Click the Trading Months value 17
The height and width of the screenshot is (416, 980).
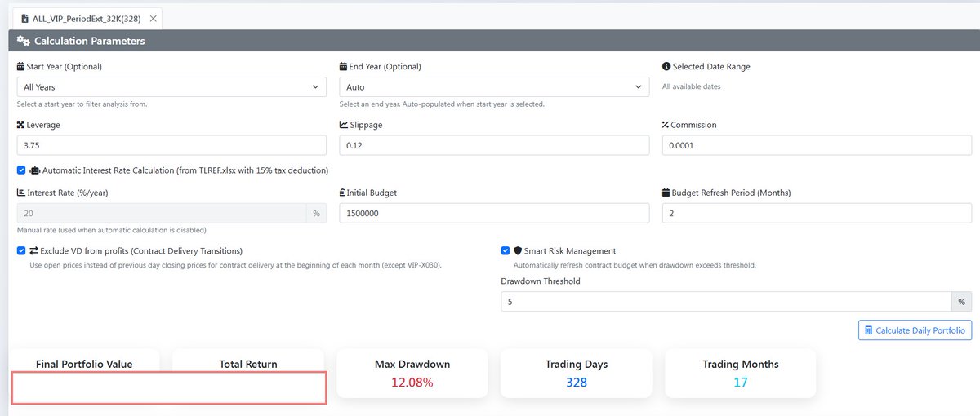pyautogui.click(x=740, y=383)
